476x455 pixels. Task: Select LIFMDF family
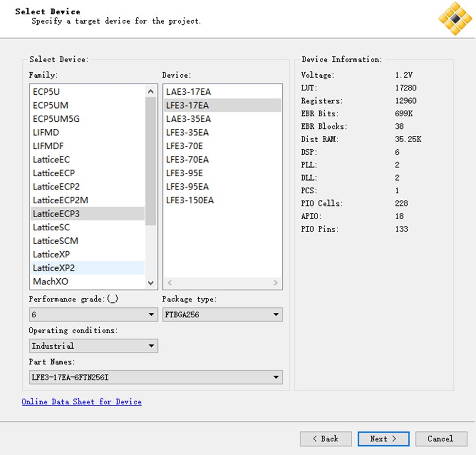click(x=87, y=146)
